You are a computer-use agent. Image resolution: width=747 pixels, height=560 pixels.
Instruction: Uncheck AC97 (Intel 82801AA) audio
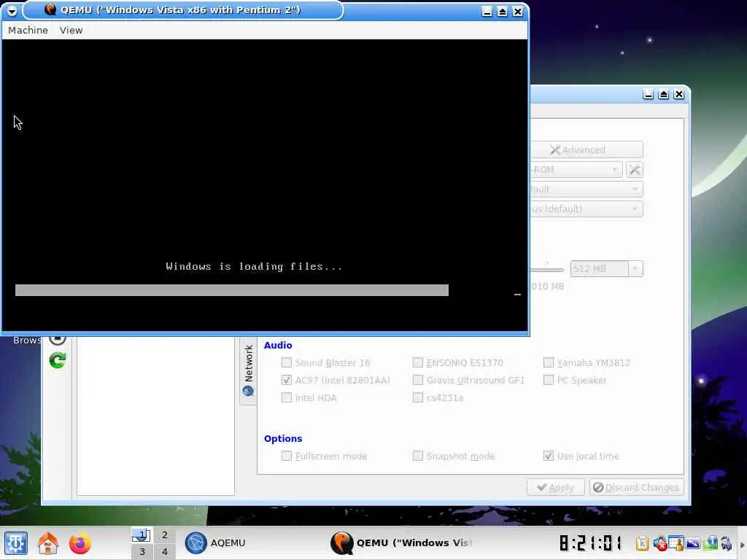coord(286,380)
